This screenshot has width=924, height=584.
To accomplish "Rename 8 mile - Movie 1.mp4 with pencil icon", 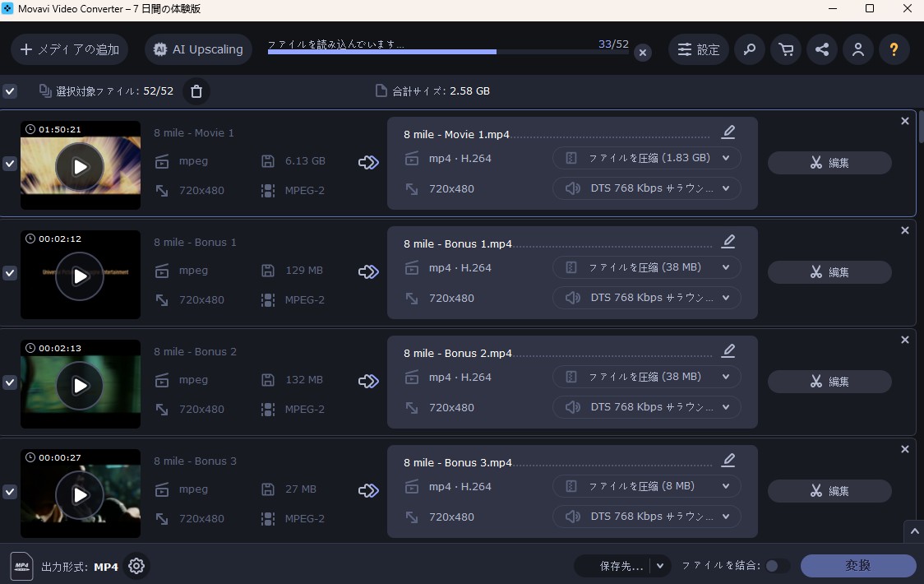I will [728, 132].
